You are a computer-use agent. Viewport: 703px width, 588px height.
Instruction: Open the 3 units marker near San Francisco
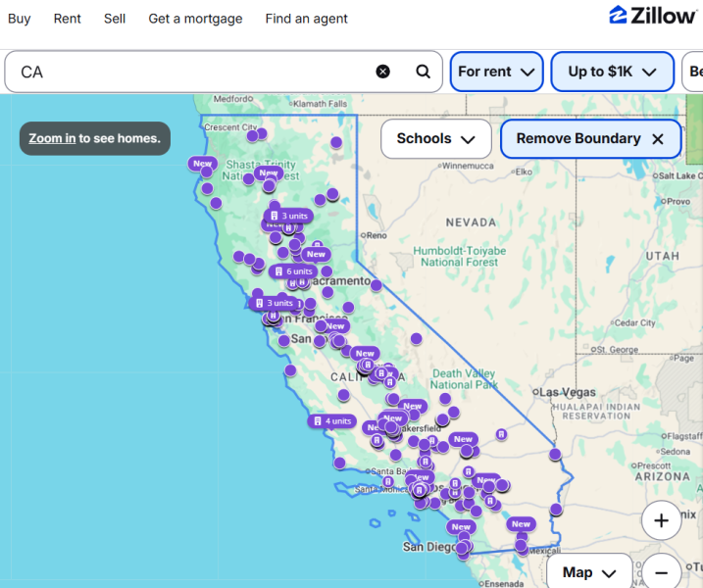point(274,304)
